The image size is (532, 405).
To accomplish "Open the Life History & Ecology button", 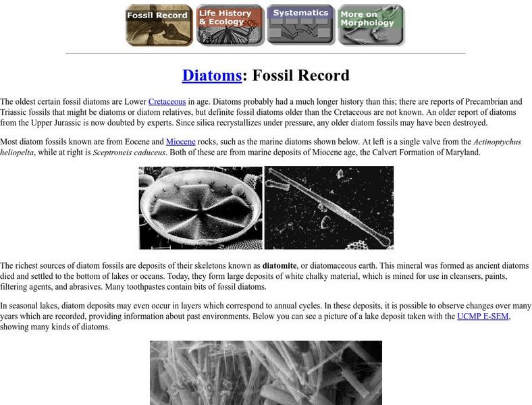I will 230,25.
